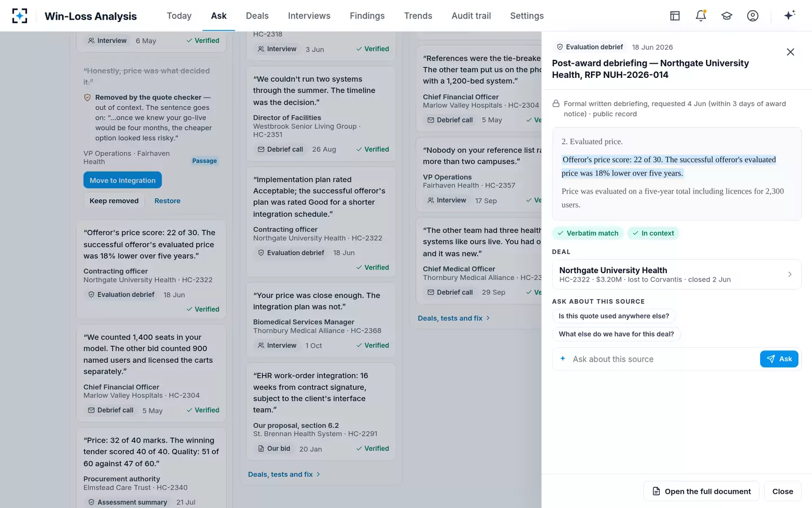Go to the Interviews tab
Screen dimensions: 812x508
[309, 16]
